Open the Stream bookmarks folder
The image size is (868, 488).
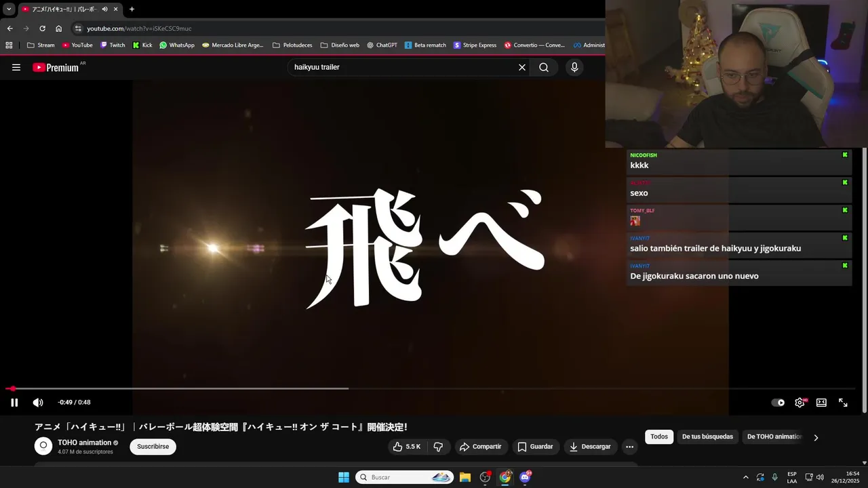41,45
